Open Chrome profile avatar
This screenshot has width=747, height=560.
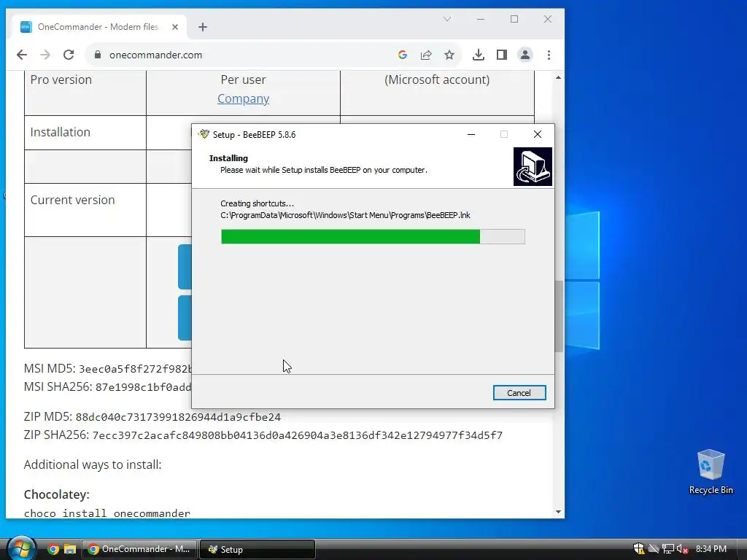click(525, 55)
